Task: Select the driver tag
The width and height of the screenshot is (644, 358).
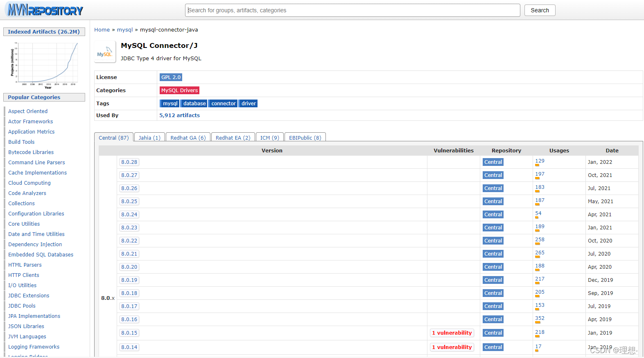Action: (x=249, y=104)
